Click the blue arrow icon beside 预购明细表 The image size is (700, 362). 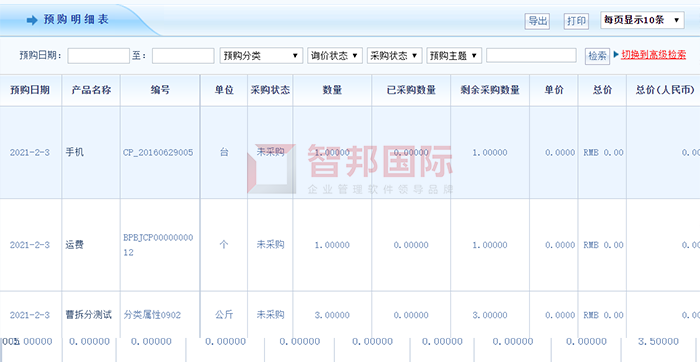tap(32, 21)
